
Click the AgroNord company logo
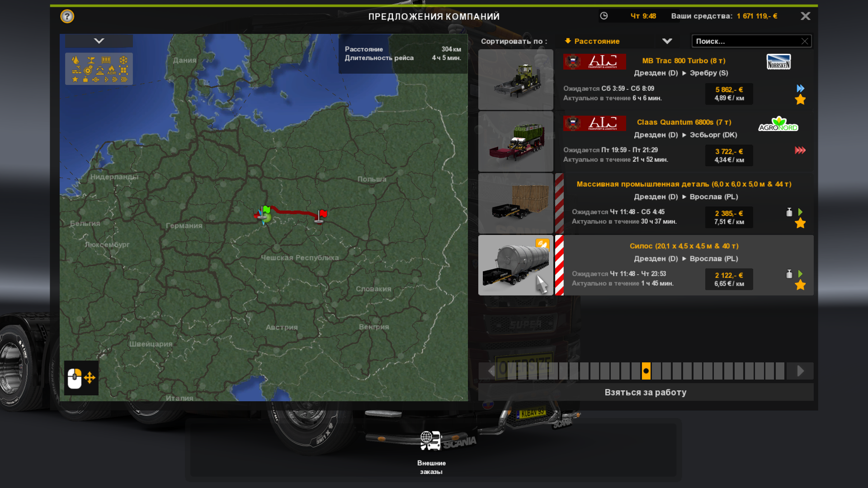click(778, 124)
